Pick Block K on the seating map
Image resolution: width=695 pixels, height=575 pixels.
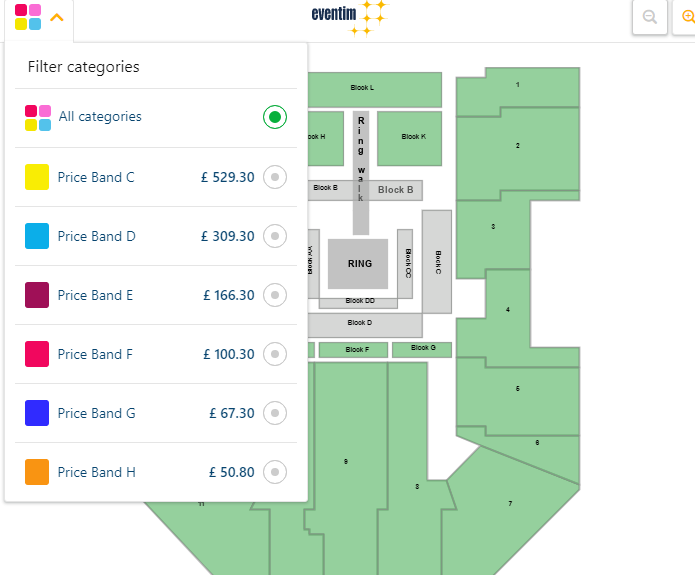pos(409,138)
